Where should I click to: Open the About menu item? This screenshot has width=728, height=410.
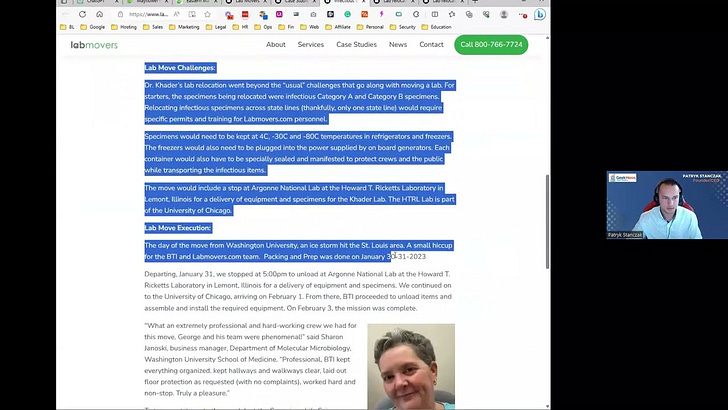click(x=276, y=45)
